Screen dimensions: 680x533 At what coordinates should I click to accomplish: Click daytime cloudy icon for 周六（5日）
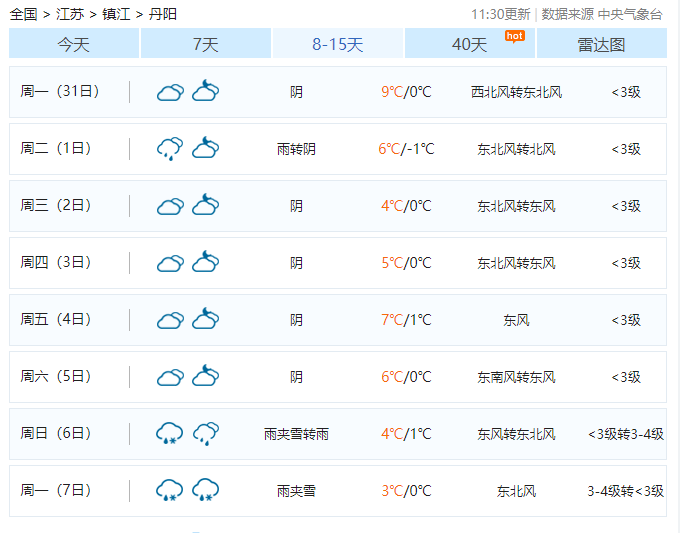170,377
